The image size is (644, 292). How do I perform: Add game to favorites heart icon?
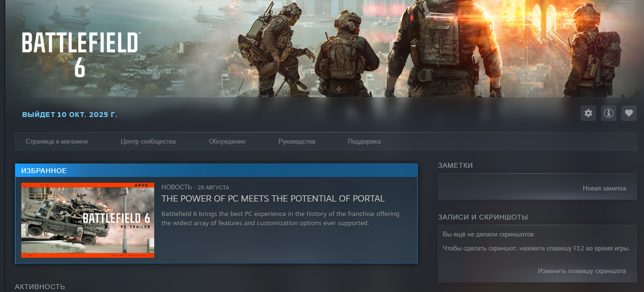629,113
